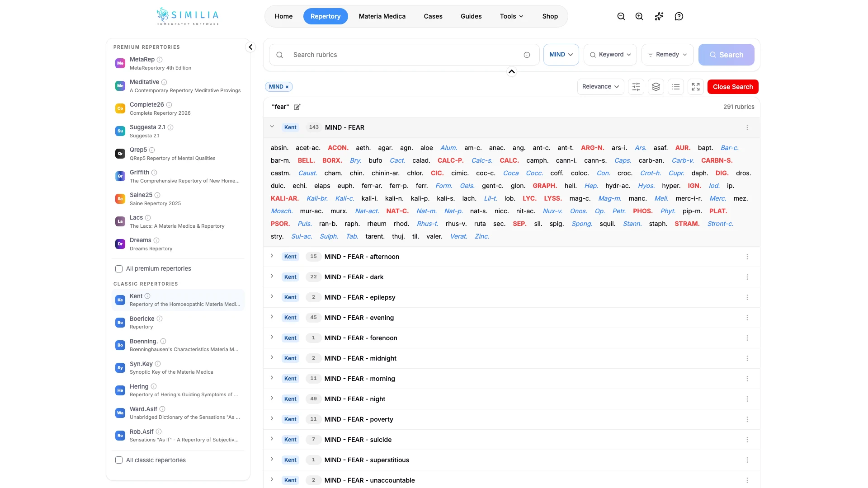Select the Syn.Key repertory

point(178,368)
